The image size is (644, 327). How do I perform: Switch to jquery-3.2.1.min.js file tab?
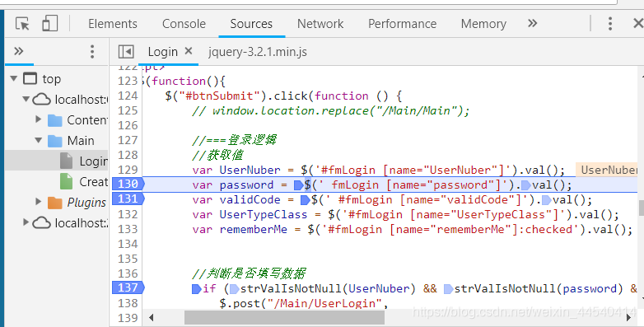point(258,52)
